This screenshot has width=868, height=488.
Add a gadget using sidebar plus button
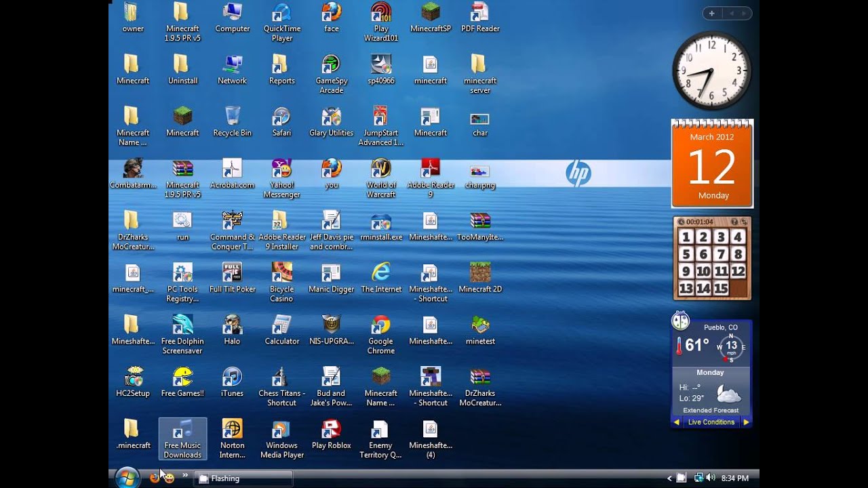711,13
